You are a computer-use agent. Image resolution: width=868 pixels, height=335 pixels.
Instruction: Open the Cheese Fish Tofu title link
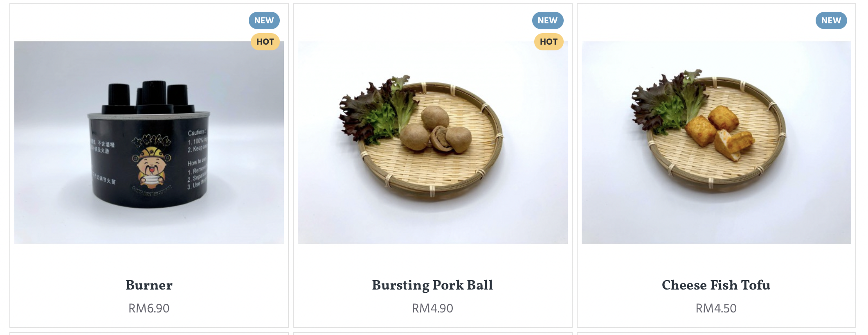[x=716, y=285]
